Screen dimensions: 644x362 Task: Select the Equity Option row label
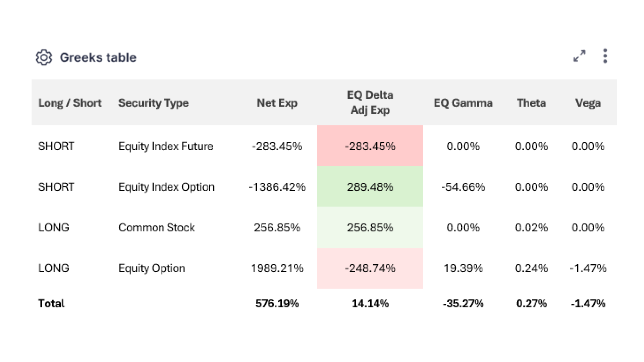pos(152,268)
